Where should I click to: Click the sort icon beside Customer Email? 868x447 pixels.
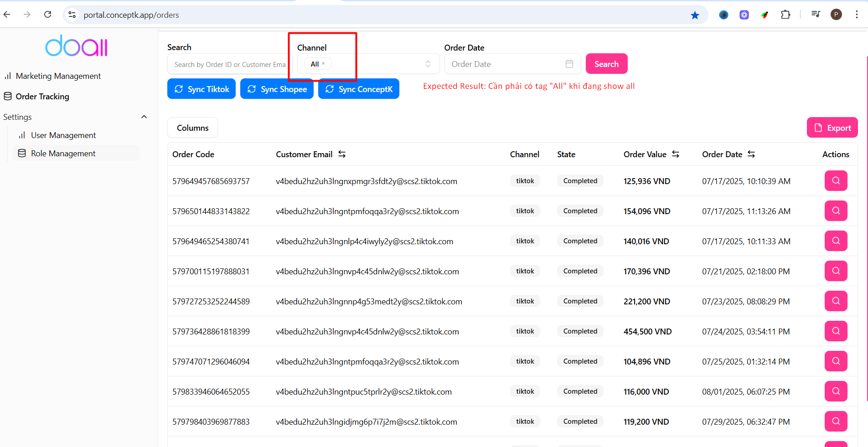point(342,154)
